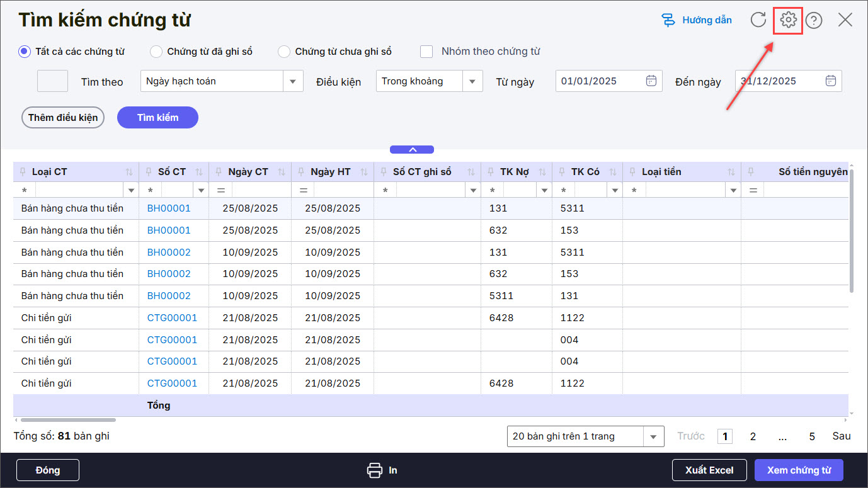The height and width of the screenshot is (488, 868).
Task: Open the help question mark icon
Action: [814, 21]
